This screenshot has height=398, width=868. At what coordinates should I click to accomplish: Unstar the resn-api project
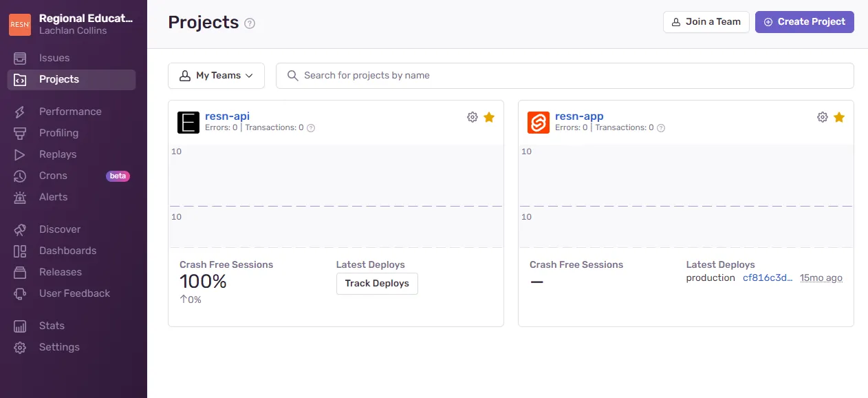click(489, 117)
